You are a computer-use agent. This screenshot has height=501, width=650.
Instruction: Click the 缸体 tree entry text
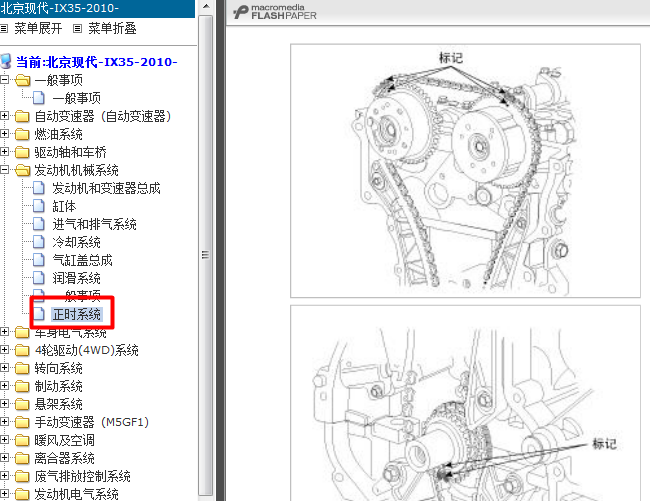(64, 206)
